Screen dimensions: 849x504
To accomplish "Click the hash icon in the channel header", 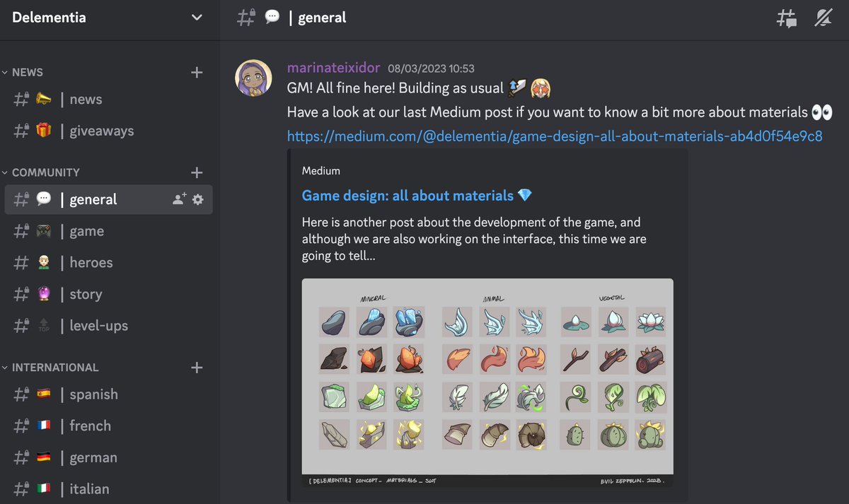I will click(x=246, y=18).
